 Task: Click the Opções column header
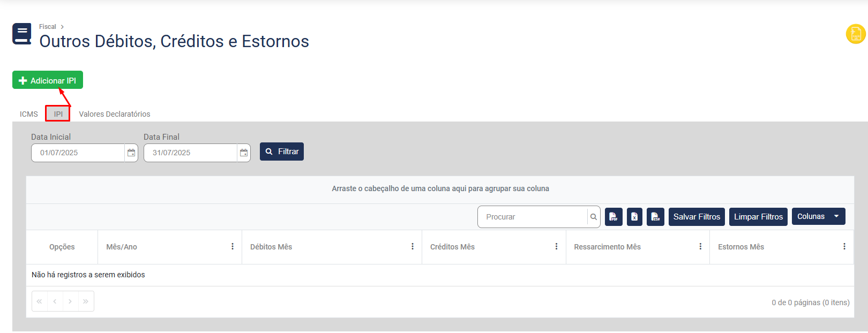[62, 247]
